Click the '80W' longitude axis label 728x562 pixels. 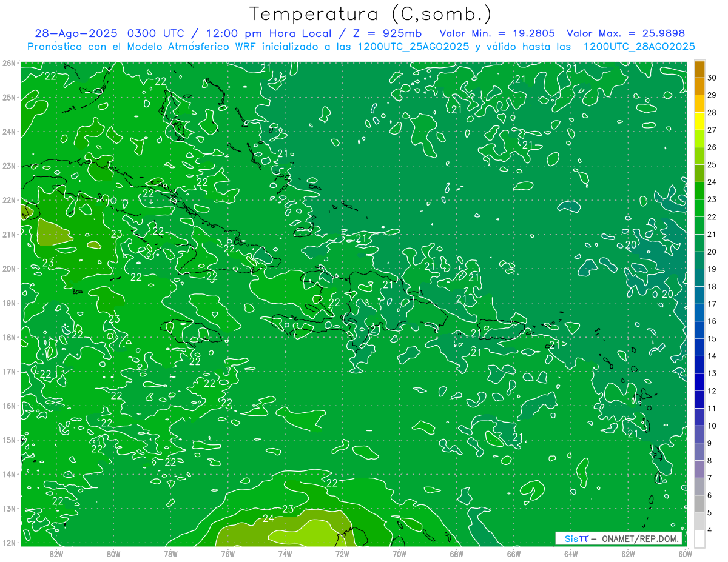[113, 554]
